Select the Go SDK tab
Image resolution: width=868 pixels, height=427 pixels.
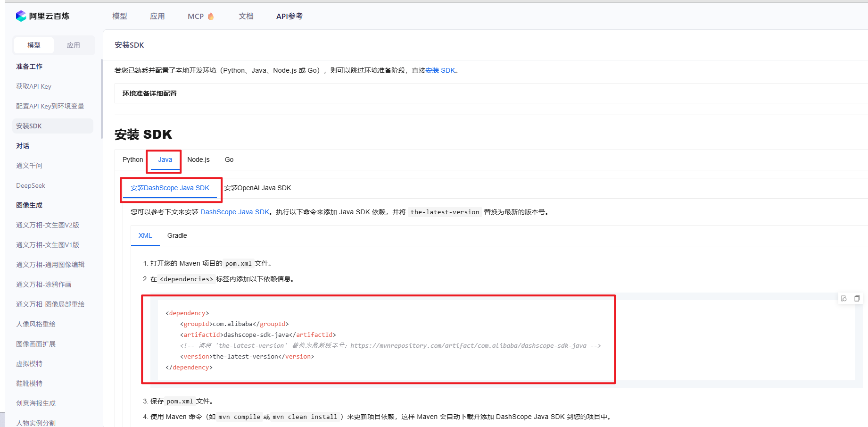pos(229,159)
